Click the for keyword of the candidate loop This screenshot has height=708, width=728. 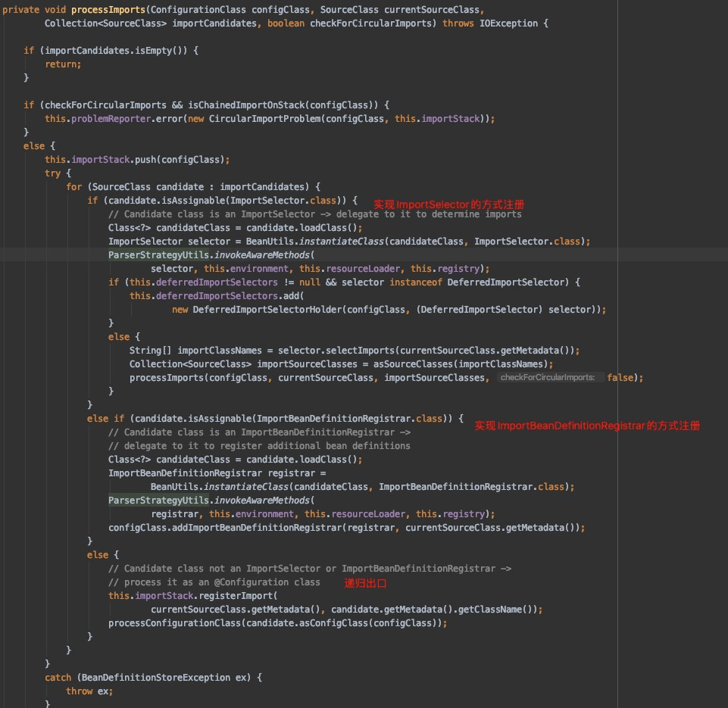[73, 186]
